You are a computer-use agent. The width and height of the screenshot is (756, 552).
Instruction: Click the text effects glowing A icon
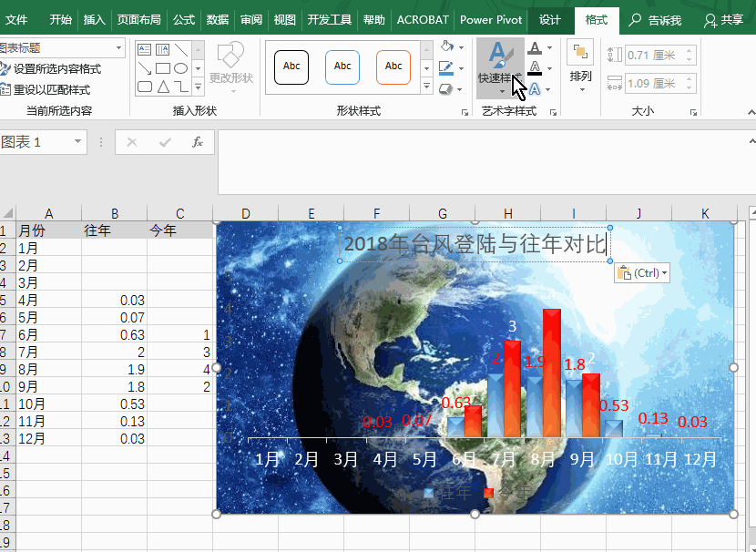point(535,89)
